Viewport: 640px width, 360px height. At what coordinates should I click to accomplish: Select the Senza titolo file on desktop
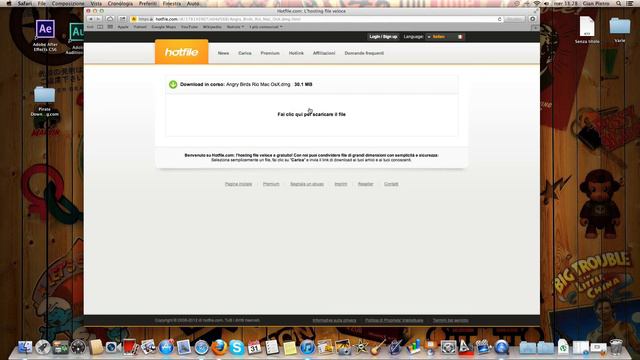pos(587,29)
